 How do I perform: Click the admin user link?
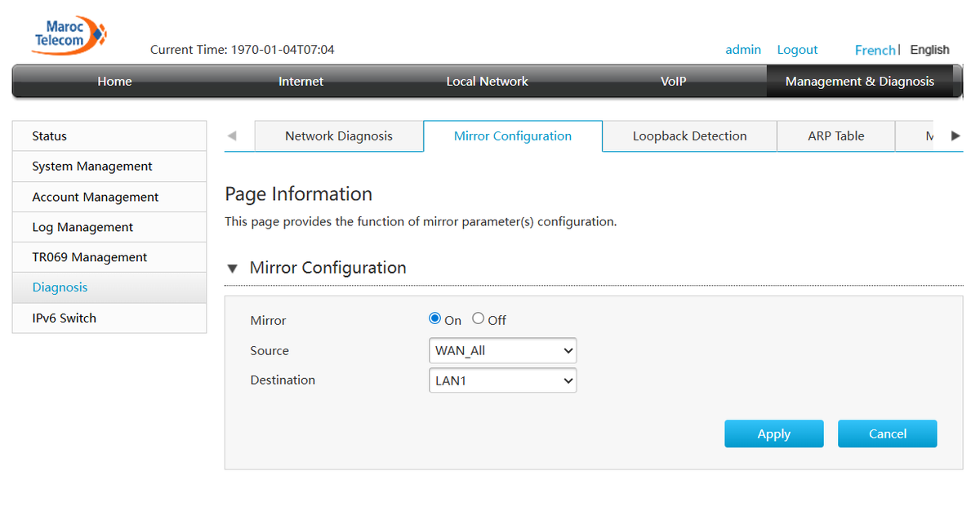click(x=743, y=50)
